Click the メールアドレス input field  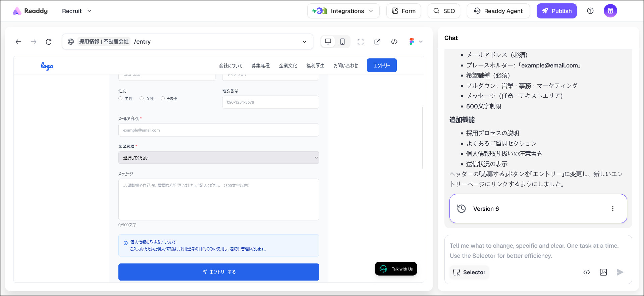pyautogui.click(x=219, y=130)
